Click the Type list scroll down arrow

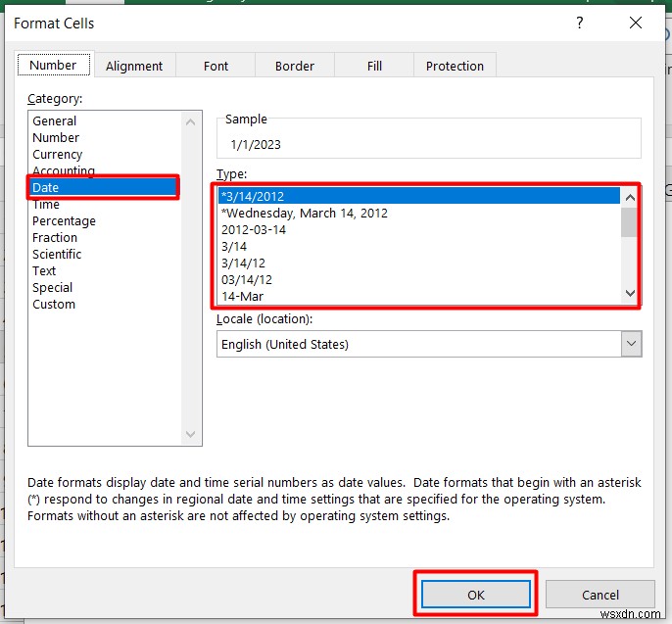click(x=630, y=294)
